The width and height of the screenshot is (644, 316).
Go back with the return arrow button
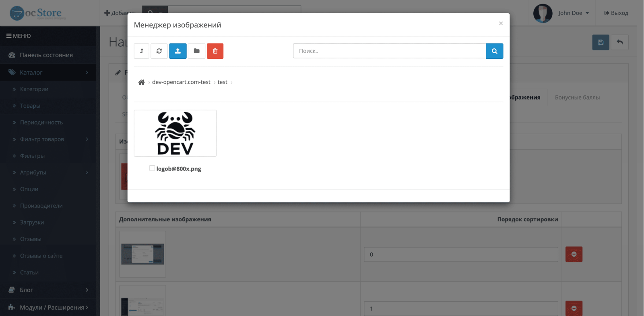(x=620, y=42)
